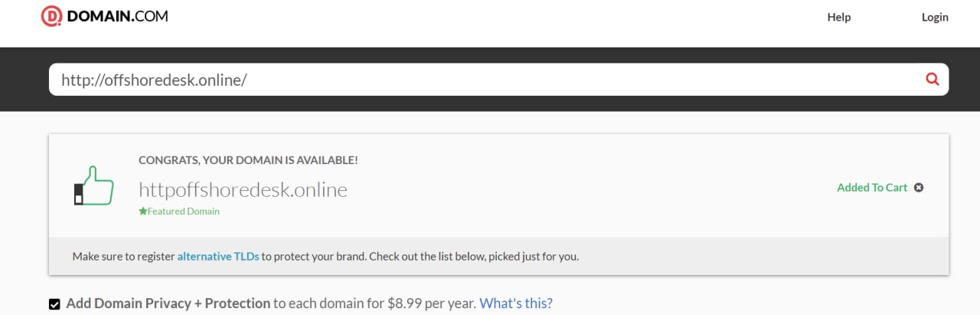Click the green Featured Domain star
980x315 pixels.
point(142,212)
